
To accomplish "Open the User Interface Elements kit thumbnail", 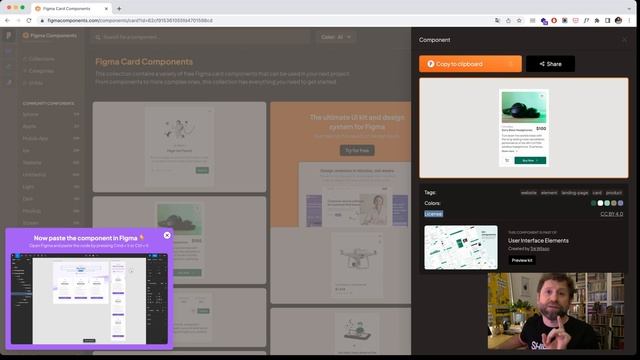I will pos(461,247).
